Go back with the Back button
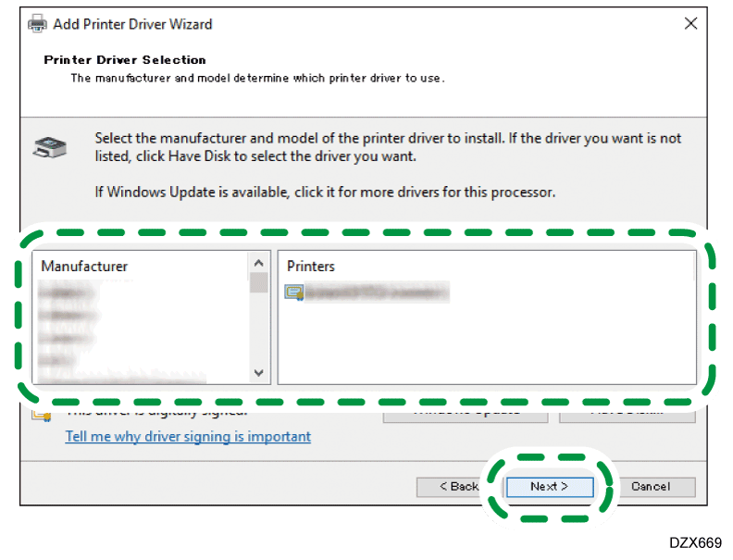Image resolution: width=733 pixels, height=560 pixels. (x=457, y=486)
